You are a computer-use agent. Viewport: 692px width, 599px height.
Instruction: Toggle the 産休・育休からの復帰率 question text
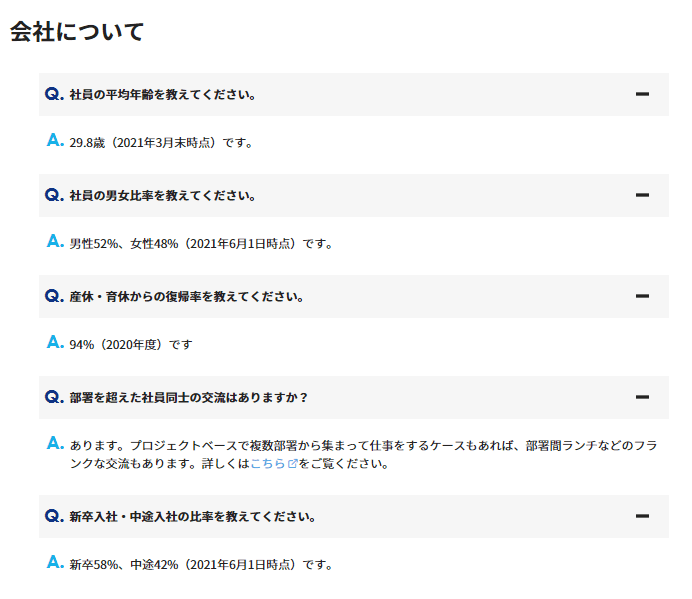click(187, 297)
